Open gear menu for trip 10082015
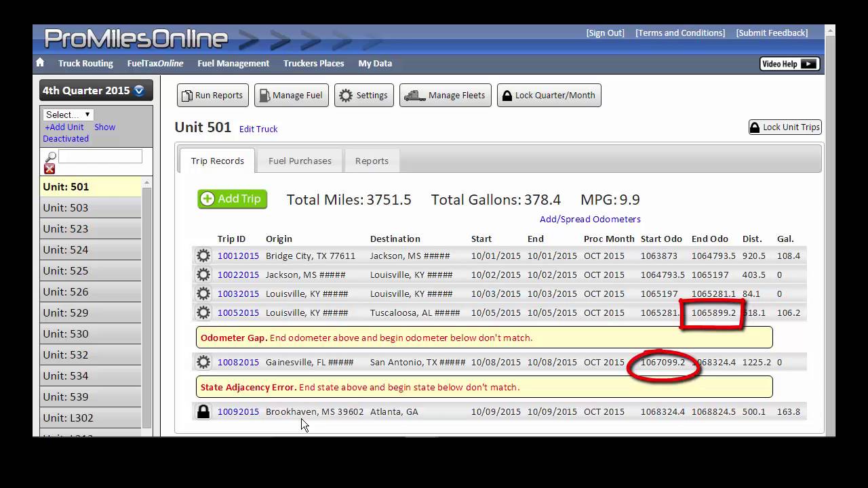 (203, 362)
